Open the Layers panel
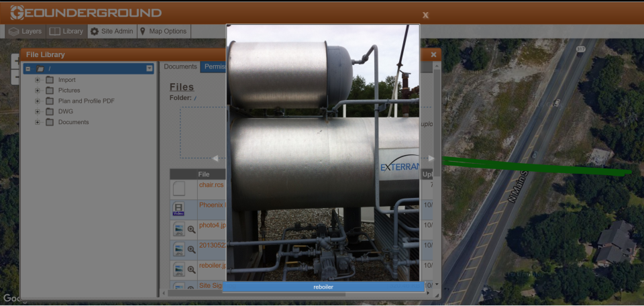This screenshot has height=306, width=644. click(25, 32)
